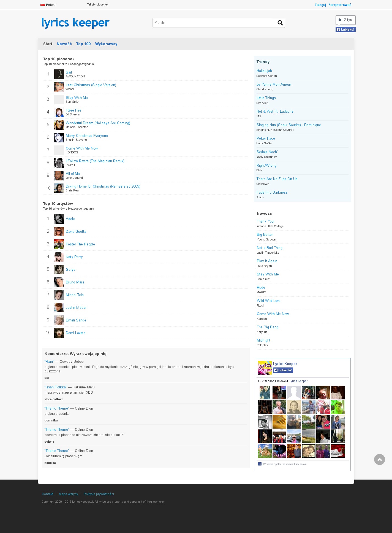Click Adele's artist thumbnail
Viewport: 392px width, 533px height.
click(59, 219)
